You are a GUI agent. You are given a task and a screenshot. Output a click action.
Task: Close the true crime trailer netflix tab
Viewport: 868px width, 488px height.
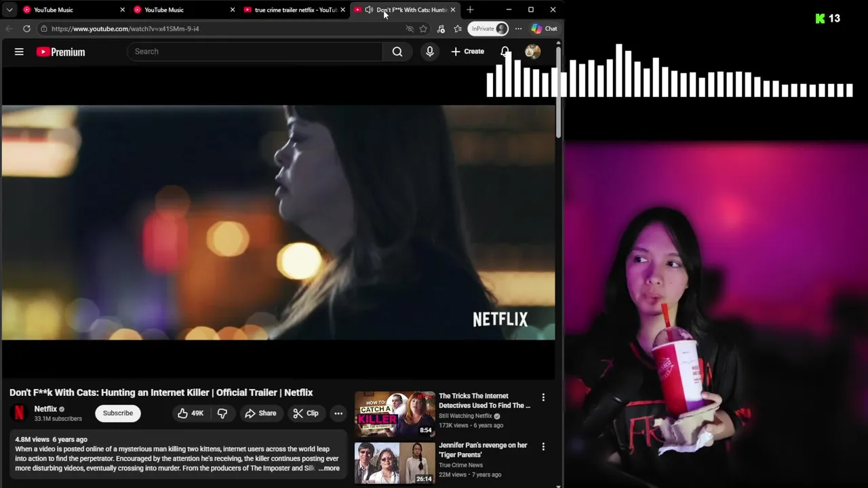point(342,9)
